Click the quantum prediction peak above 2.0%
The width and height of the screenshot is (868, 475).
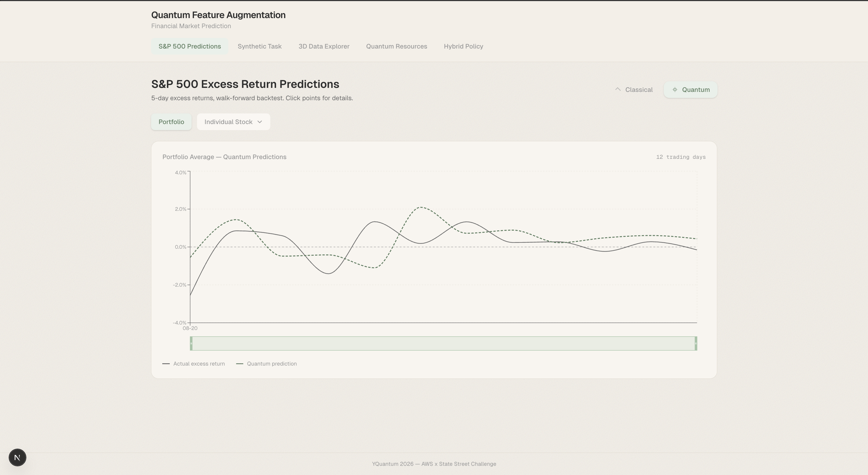tap(421, 207)
